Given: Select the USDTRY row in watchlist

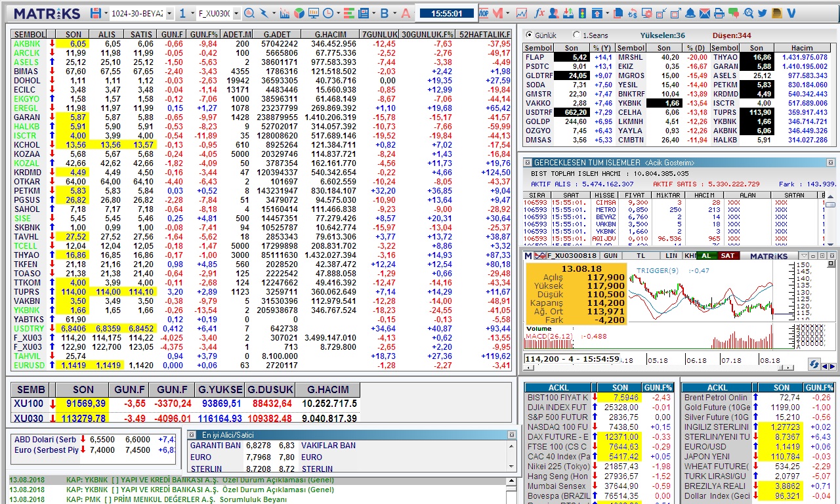Looking at the screenshot, I should point(261,328).
